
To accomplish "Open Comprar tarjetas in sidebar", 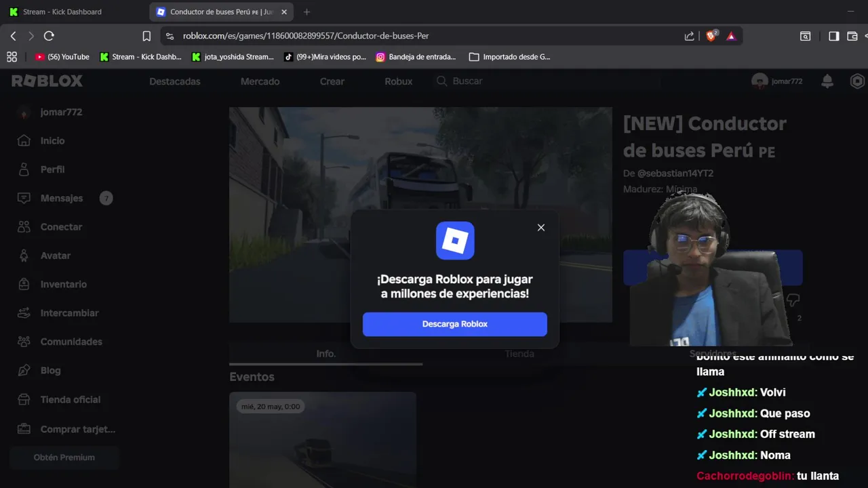I will tap(66, 429).
